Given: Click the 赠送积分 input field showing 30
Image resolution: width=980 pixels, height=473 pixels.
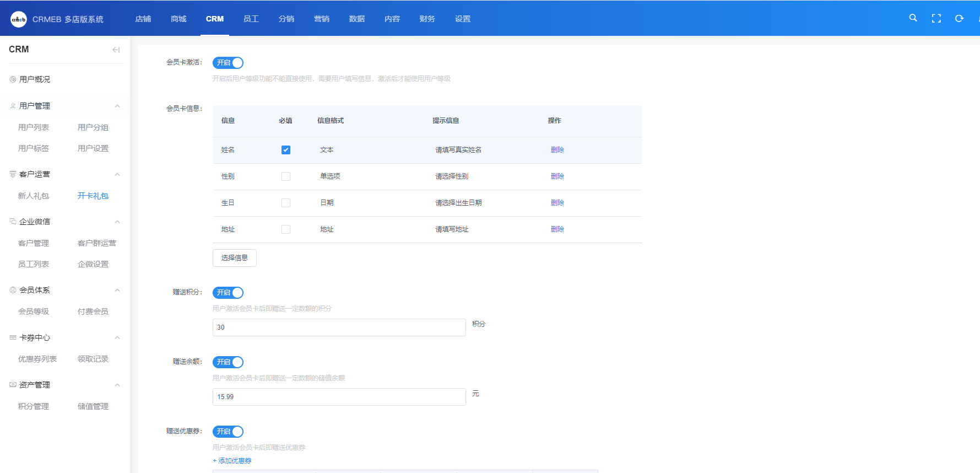Looking at the screenshot, I should 339,327.
